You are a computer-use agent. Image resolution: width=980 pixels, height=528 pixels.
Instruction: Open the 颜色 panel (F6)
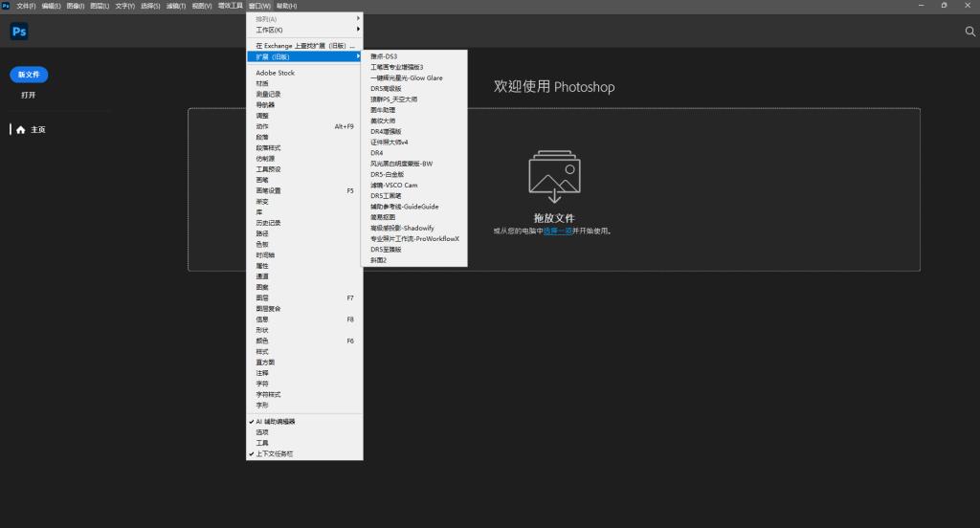click(x=304, y=341)
